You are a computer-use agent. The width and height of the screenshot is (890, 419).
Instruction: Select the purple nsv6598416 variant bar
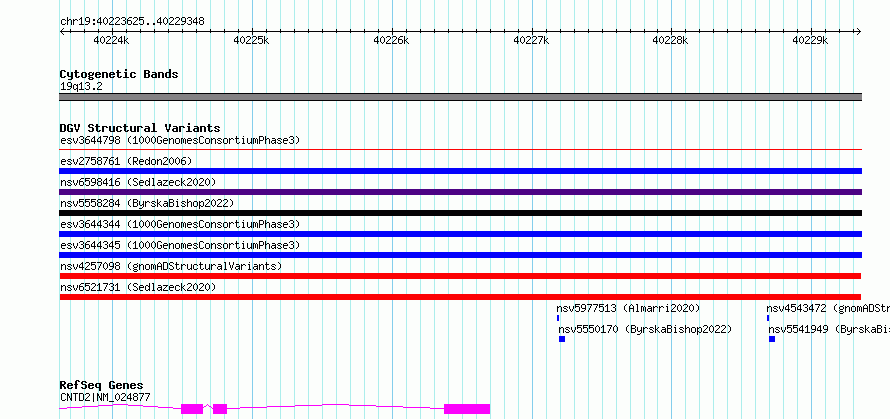(460, 192)
